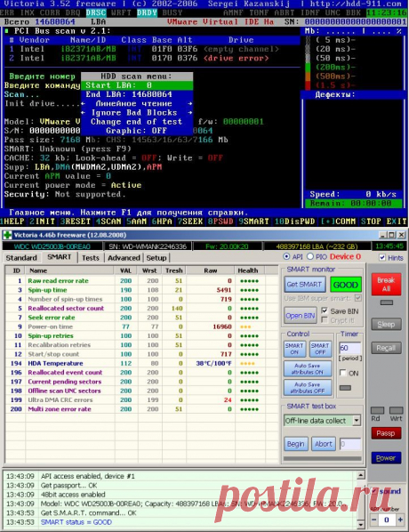Open the Advanced tab
The image size is (409, 532).
(124, 258)
